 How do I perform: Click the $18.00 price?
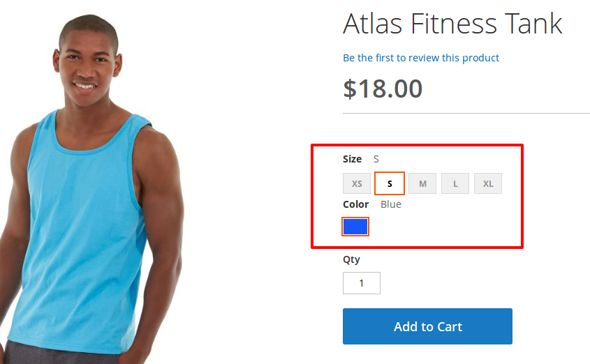pyautogui.click(x=383, y=89)
